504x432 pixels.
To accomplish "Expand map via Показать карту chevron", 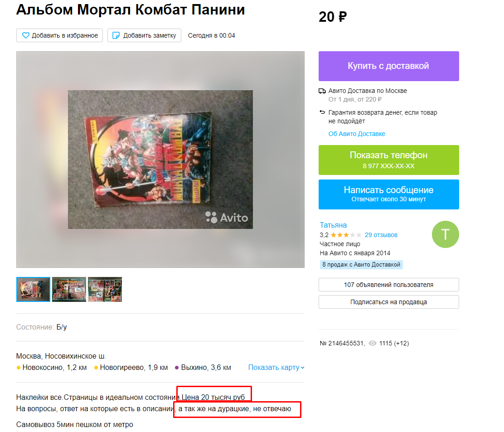I will click(302, 368).
